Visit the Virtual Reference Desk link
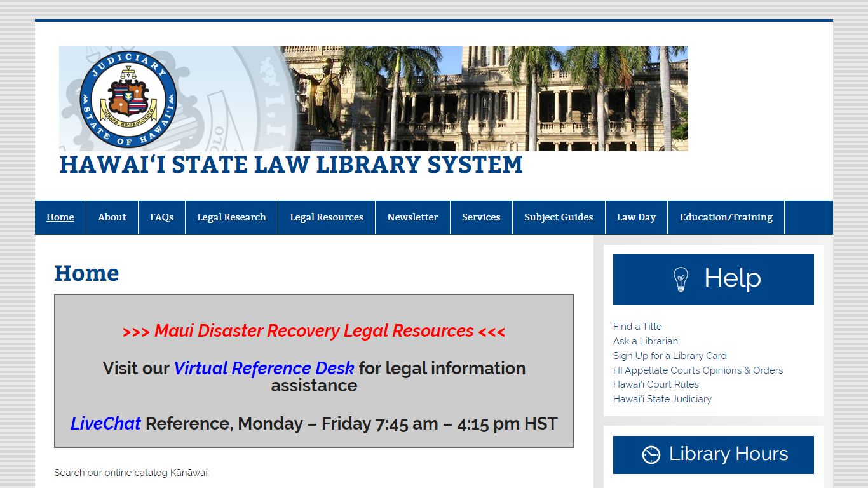This screenshot has width=868, height=488. [264, 369]
